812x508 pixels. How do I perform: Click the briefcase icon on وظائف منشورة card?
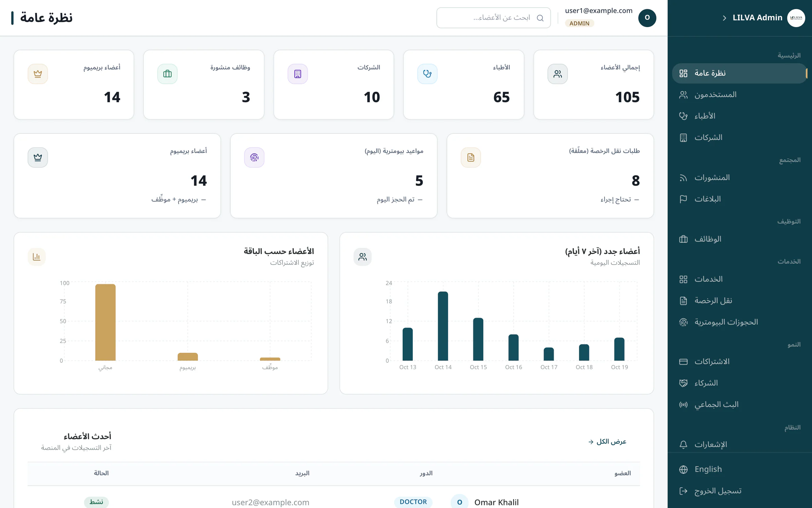[x=167, y=74]
